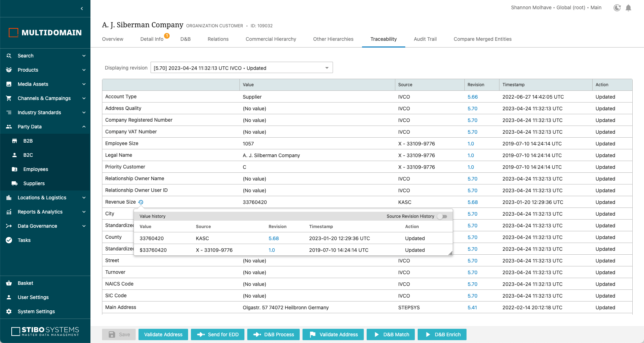This screenshot has height=343, width=644.
Task: Click the '$33760420' value in history
Action: [153, 250]
